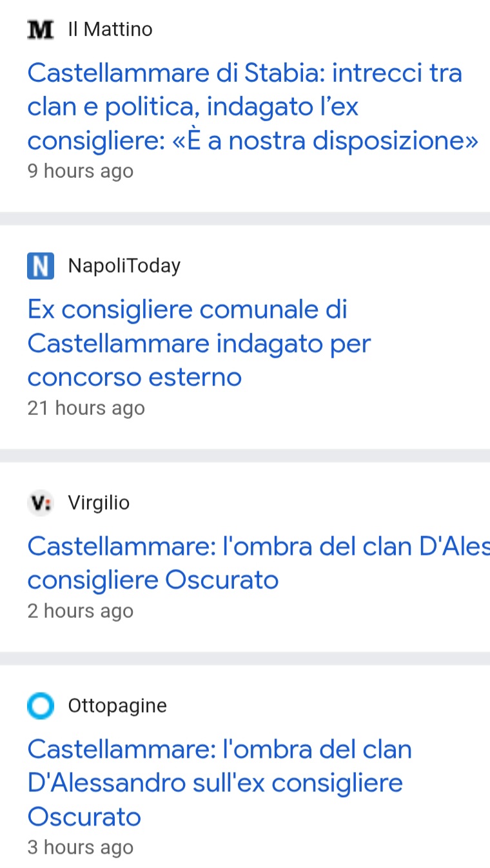Click the Il Mattino publisher logo
The width and height of the screenshot is (490, 868).
(40, 29)
